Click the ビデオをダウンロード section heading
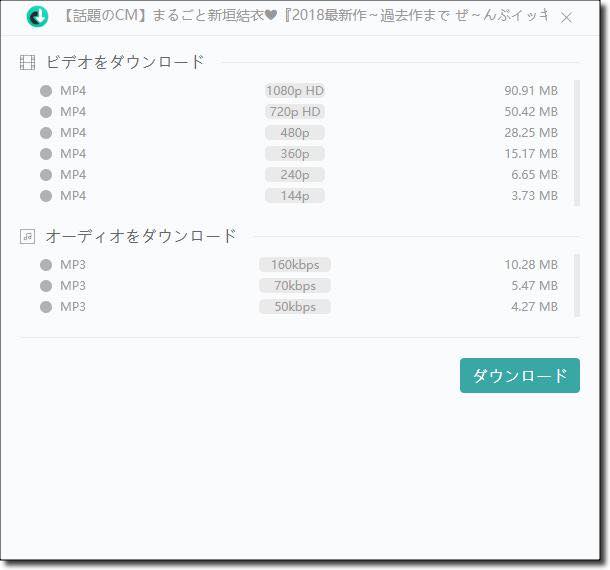Image resolution: width=610 pixels, height=570 pixels. click(x=125, y=62)
